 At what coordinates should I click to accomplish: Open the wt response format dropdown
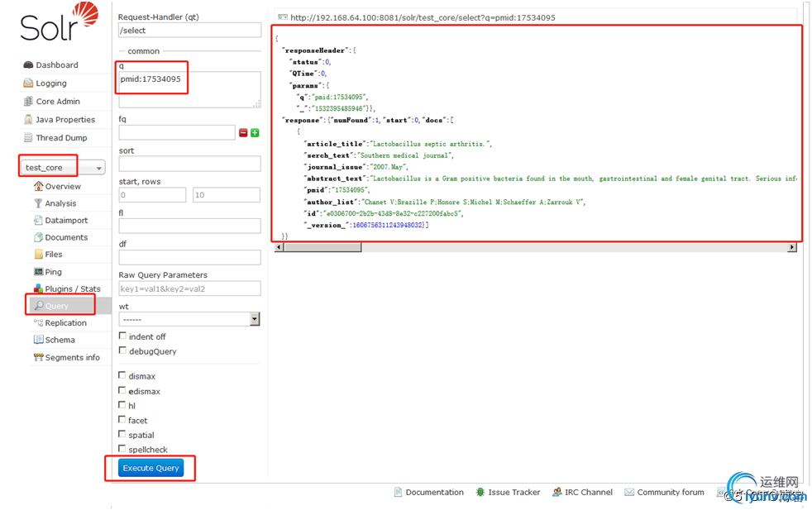click(189, 319)
